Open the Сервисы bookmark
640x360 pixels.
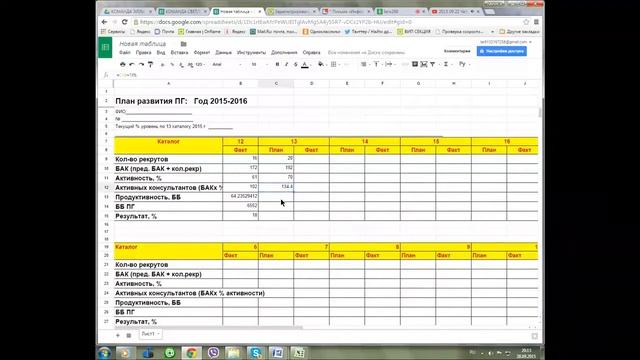pos(113,31)
